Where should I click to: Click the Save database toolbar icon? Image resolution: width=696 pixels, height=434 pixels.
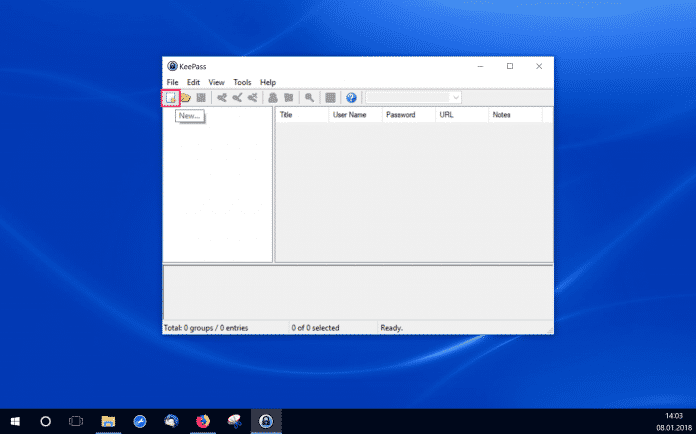[200, 97]
